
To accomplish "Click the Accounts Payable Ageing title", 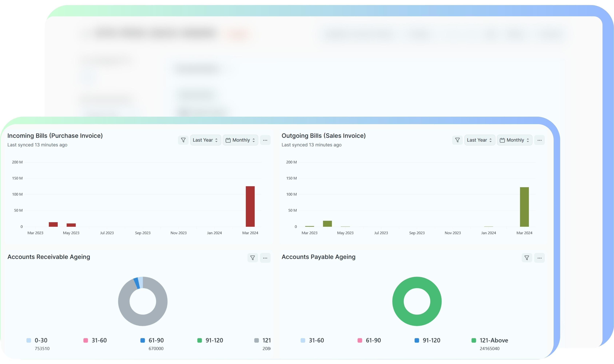I will point(318,257).
